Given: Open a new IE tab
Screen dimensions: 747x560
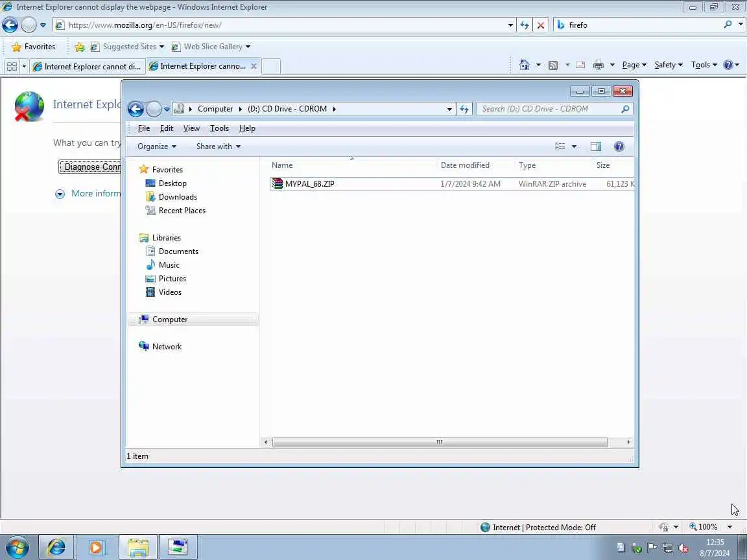Looking at the screenshot, I should tap(271, 67).
